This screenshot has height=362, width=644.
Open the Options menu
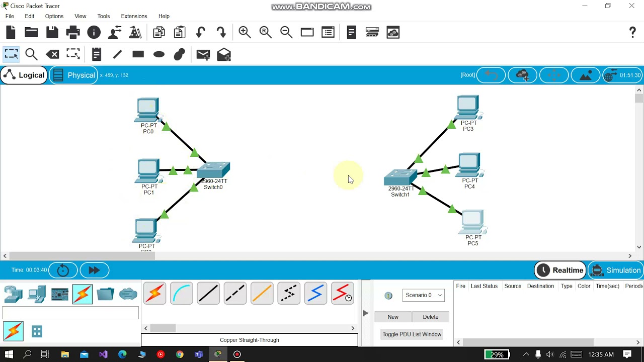point(54,16)
